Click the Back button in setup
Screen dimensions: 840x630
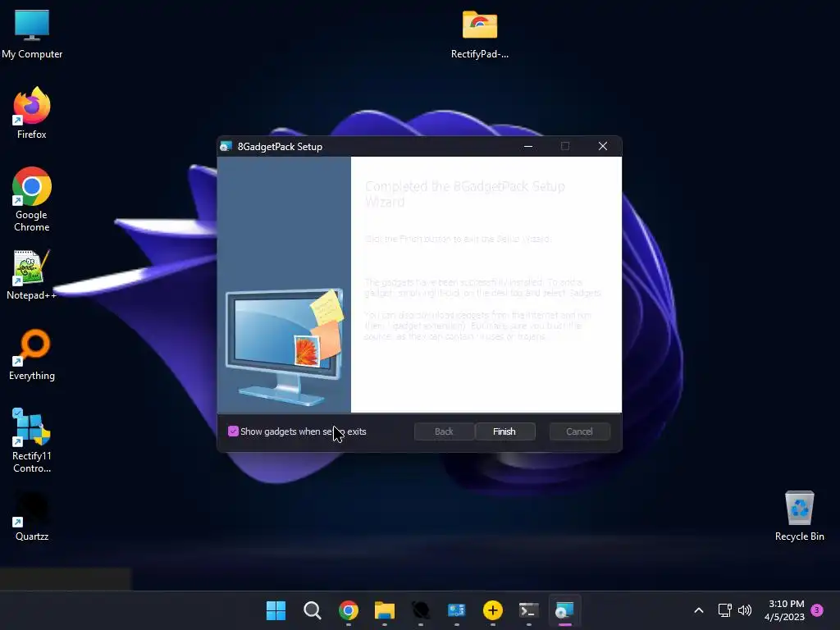(x=444, y=431)
